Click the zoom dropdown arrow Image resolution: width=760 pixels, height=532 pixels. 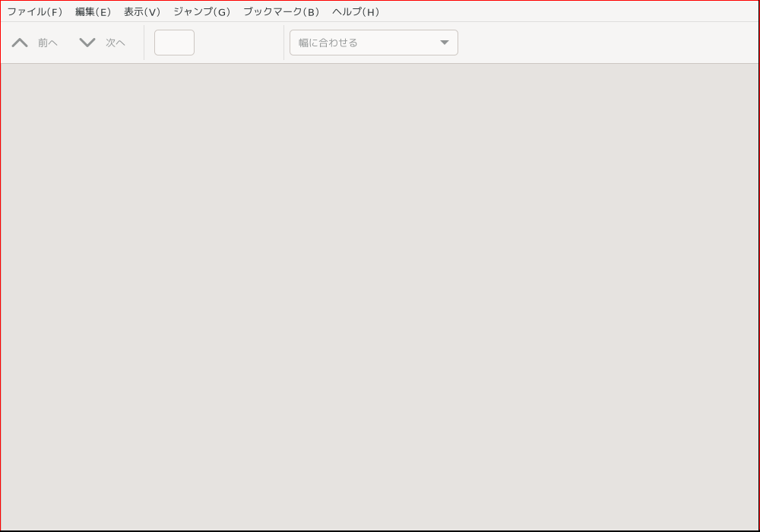tap(445, 43)
